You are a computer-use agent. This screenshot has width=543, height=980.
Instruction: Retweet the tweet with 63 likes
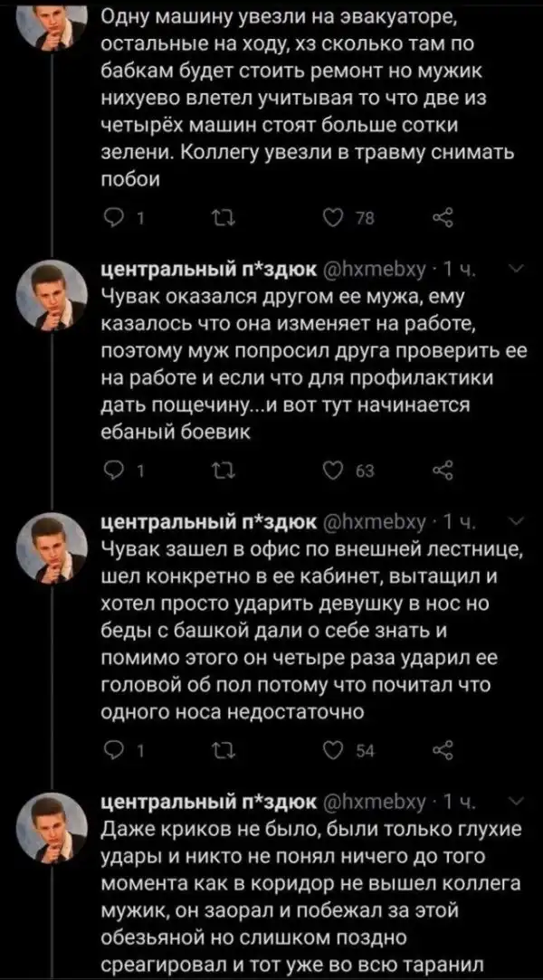click(x=219, y=467)
